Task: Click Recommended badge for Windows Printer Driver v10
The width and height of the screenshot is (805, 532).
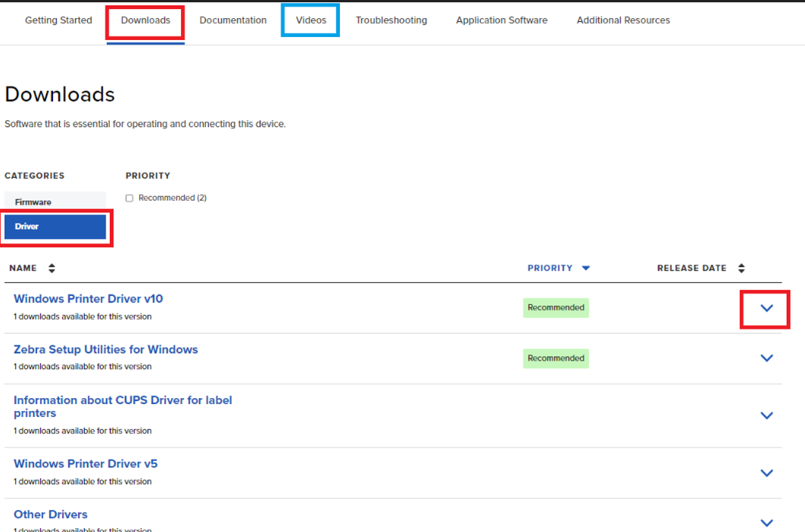Action: [556, 308]
